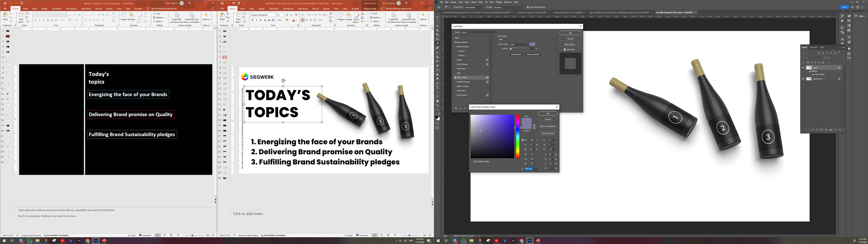Open the Blend Mode dropdown in Color Overlay
Image resolution: width=868 pixels, height=244 pixels.
(x=519, y=44)
